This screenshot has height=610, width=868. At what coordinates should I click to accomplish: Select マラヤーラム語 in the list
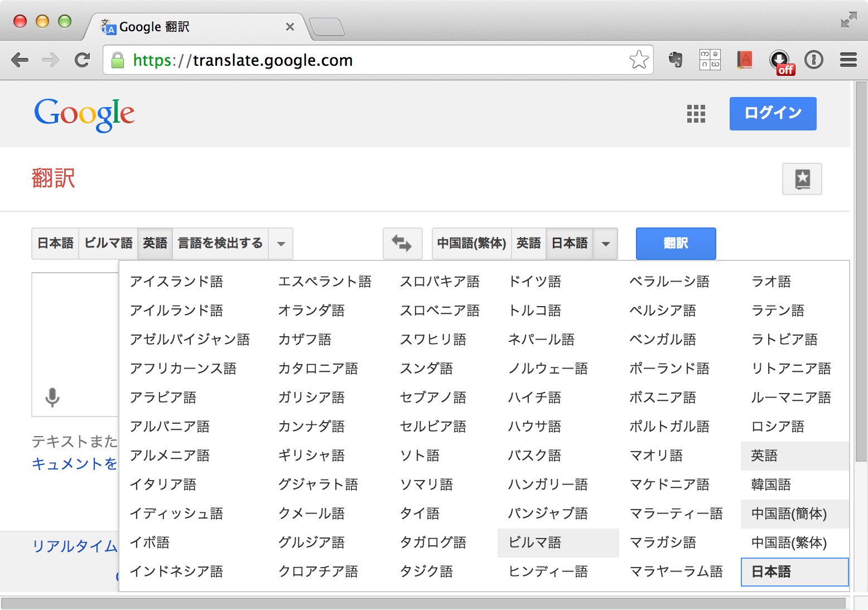(676, 572)
